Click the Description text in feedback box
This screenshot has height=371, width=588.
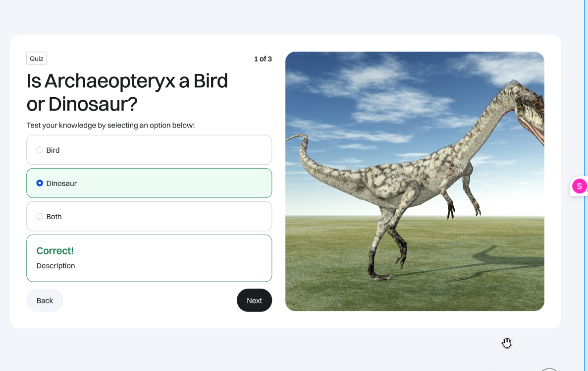click(55, 266)
